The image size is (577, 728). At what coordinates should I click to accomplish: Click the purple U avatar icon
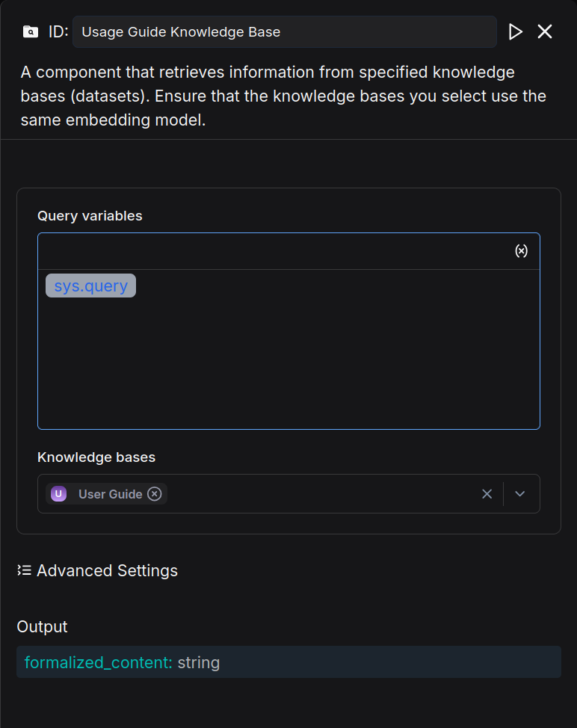pyautogui.click(x=58, y=494)
